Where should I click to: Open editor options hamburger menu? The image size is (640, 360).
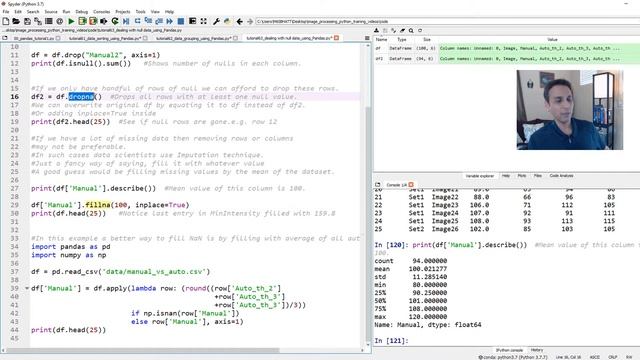click(x=367, y=38)
